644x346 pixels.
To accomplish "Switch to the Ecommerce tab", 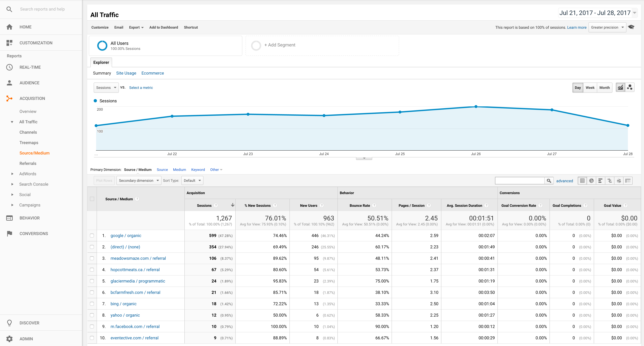I will 153,73.
